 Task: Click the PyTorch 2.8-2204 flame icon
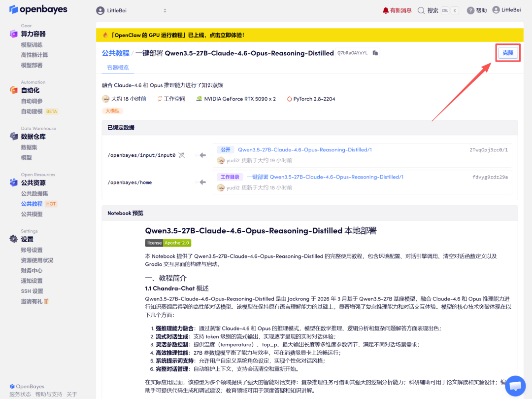tap(290, 99)
